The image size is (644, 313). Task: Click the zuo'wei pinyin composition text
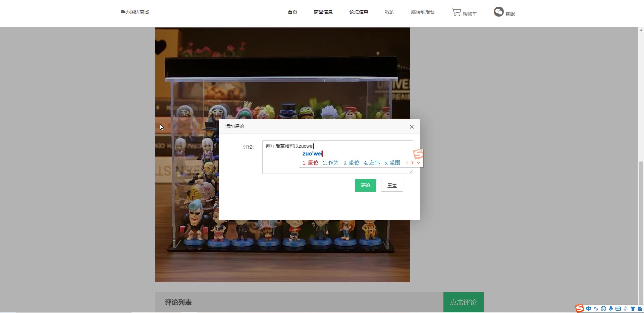pyautogui.click(x=312, y=153)
